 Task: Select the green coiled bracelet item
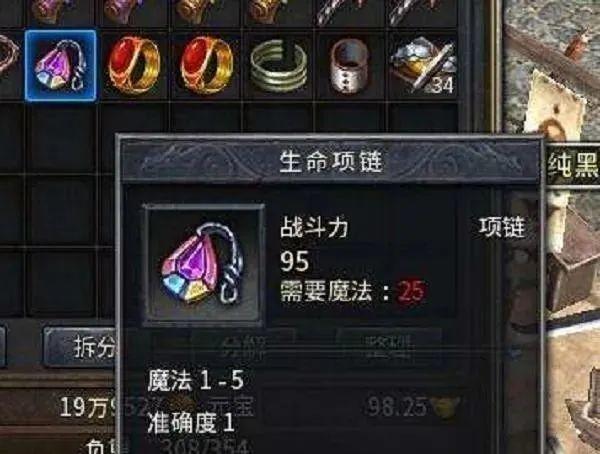tap(279, 66)
